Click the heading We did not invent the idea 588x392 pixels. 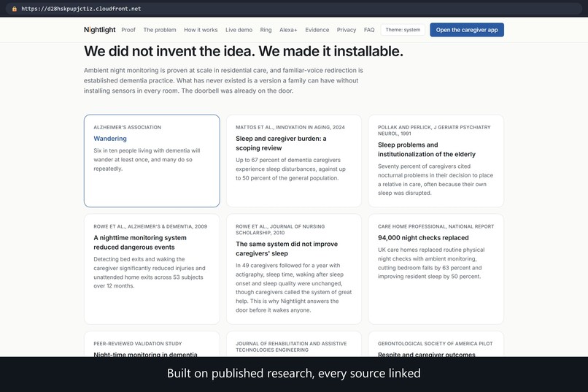pyautogui.click(x=244, y=51)
